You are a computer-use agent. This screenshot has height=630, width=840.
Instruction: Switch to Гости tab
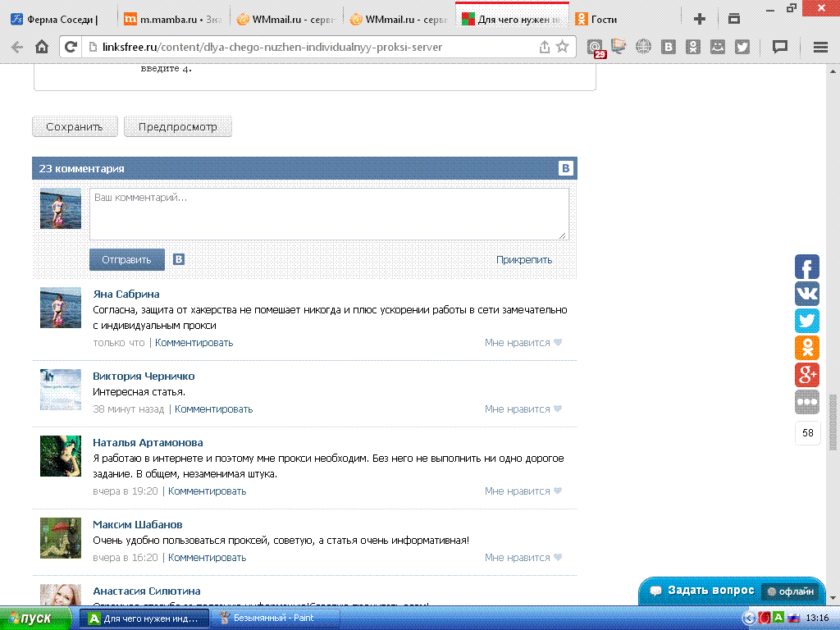point(624,20)
